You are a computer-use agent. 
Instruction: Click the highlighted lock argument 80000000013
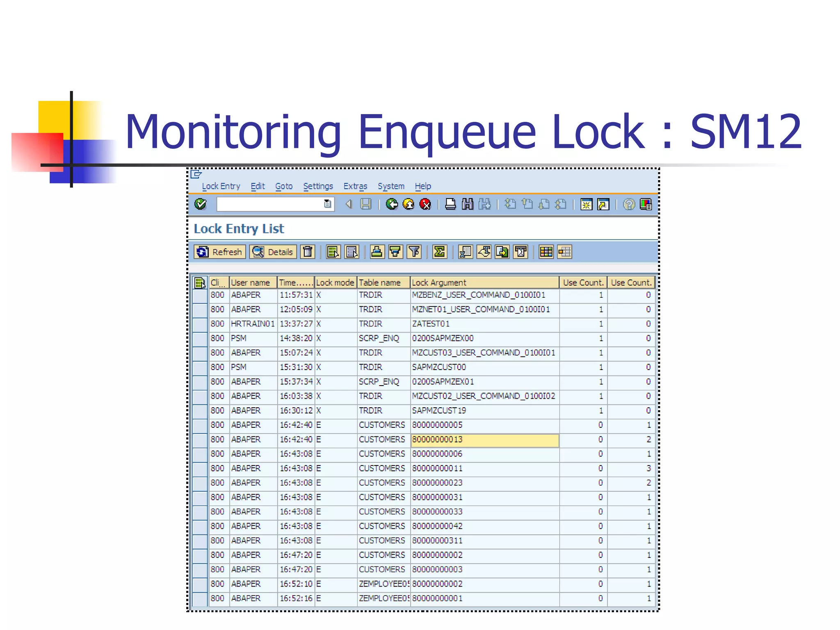pos(485,440)
